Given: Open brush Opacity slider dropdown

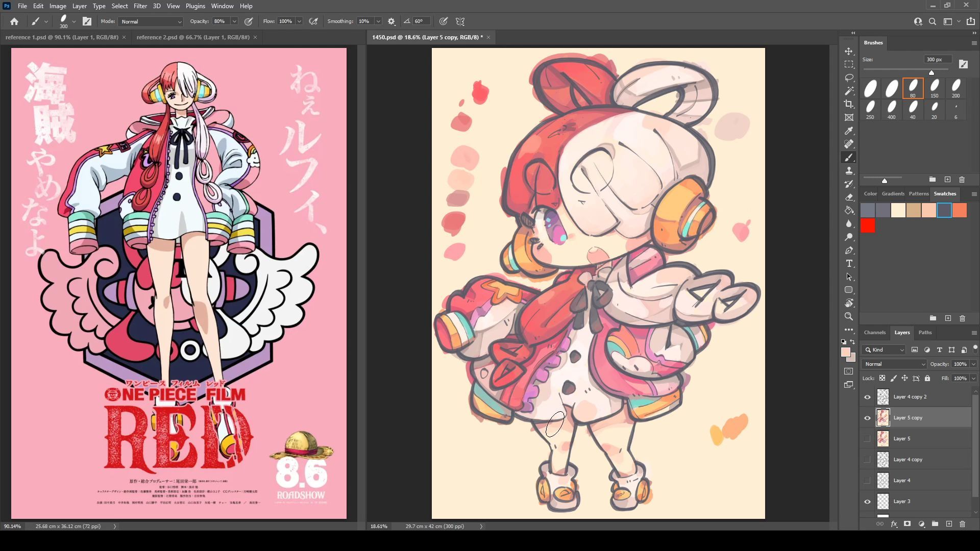Looking at the screenshot, I should (x=234, y=21).
